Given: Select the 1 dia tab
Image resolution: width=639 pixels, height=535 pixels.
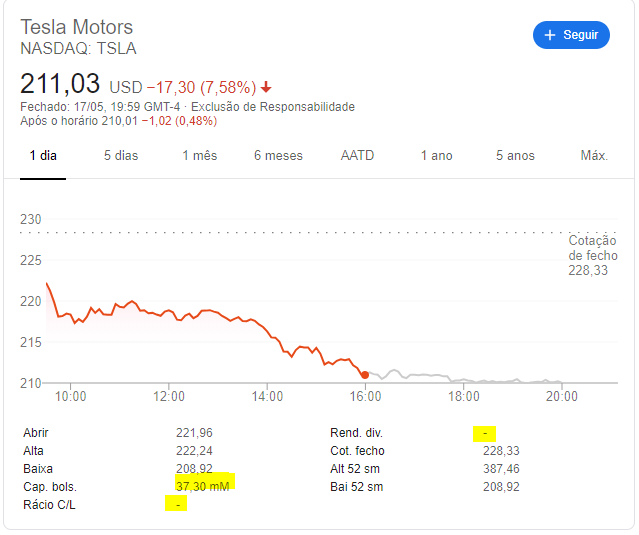Looking at the screenshot, I should point(43,156).
